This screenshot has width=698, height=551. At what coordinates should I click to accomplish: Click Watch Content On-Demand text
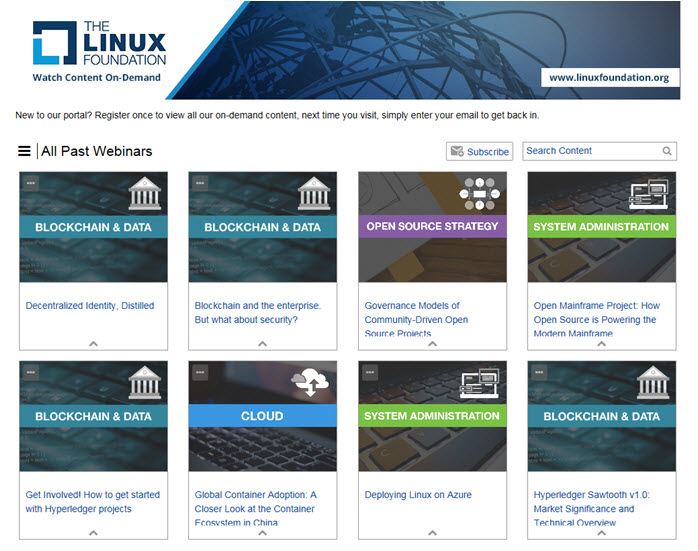(x=97, y=77)
